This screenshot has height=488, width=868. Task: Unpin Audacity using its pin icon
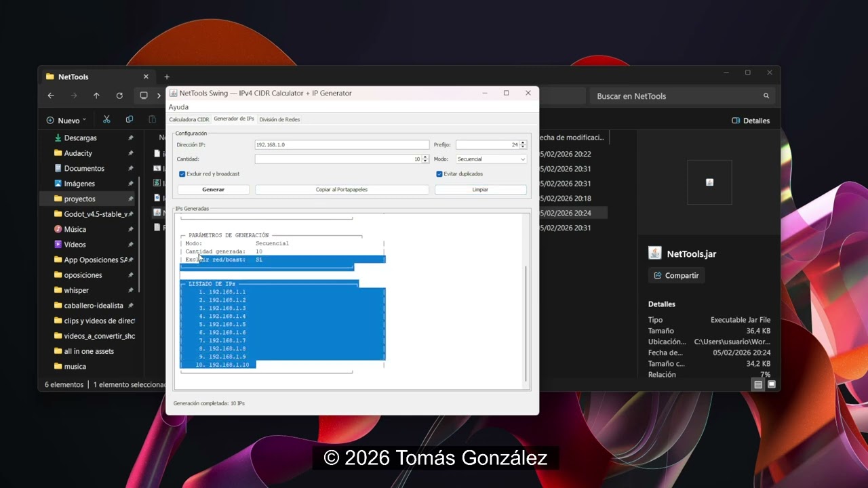(x=130, y=153)
